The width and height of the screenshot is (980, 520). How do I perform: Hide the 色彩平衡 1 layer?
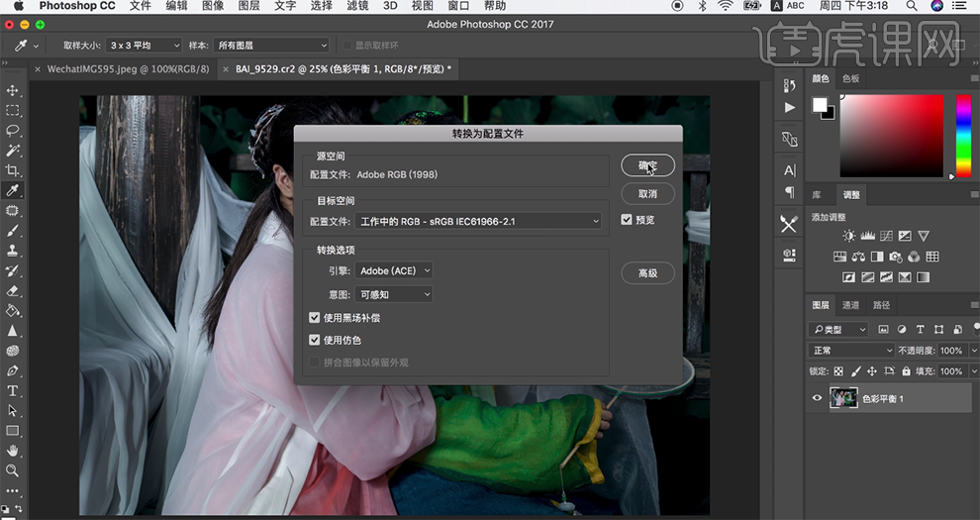coord(817,398)
